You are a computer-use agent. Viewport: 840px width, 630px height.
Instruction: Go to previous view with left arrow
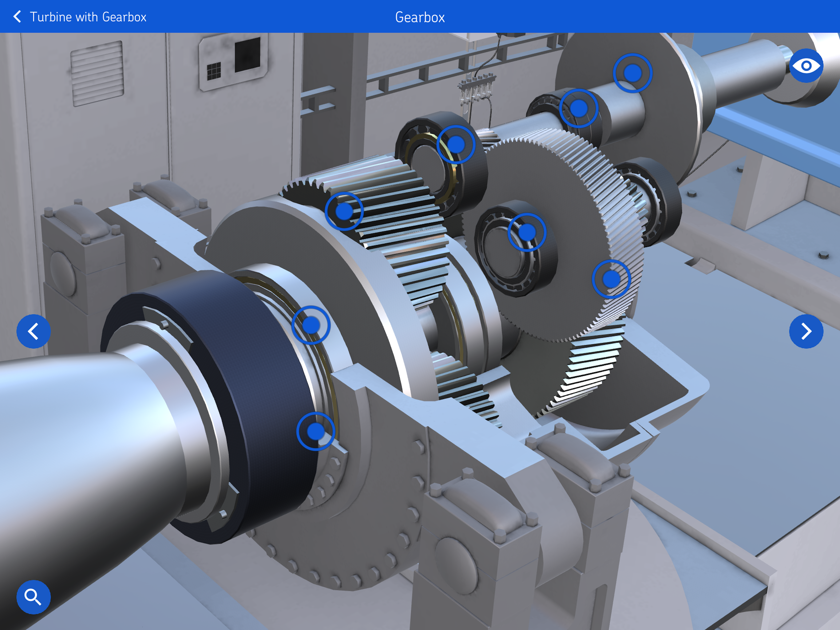coord(34,331)
